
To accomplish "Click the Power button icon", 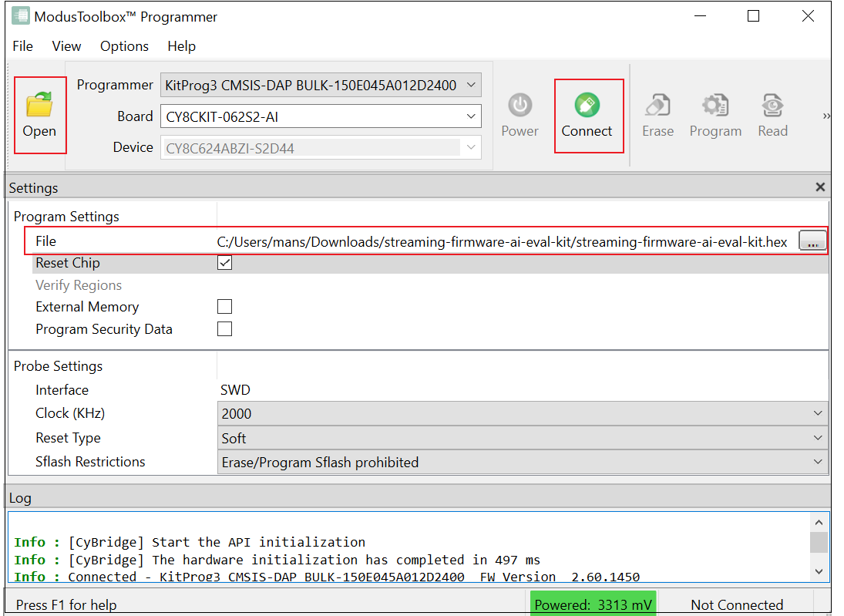I will (x=520, y=105).
